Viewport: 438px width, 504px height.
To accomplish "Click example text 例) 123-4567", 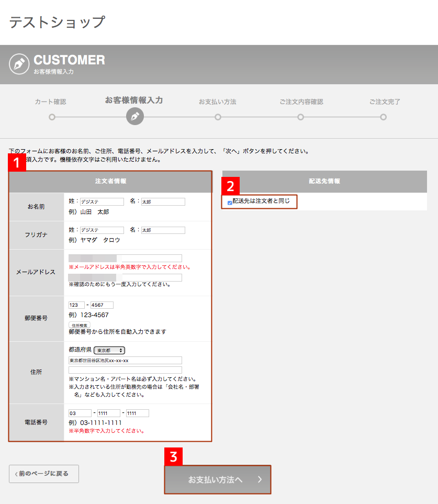I will (88, 315).
